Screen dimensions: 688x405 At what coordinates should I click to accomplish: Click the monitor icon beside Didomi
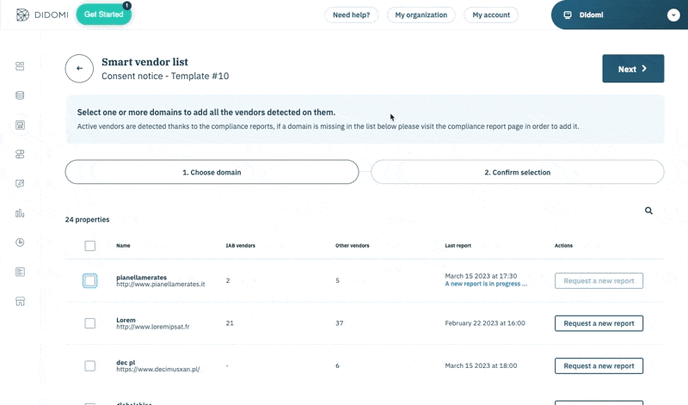567,15
